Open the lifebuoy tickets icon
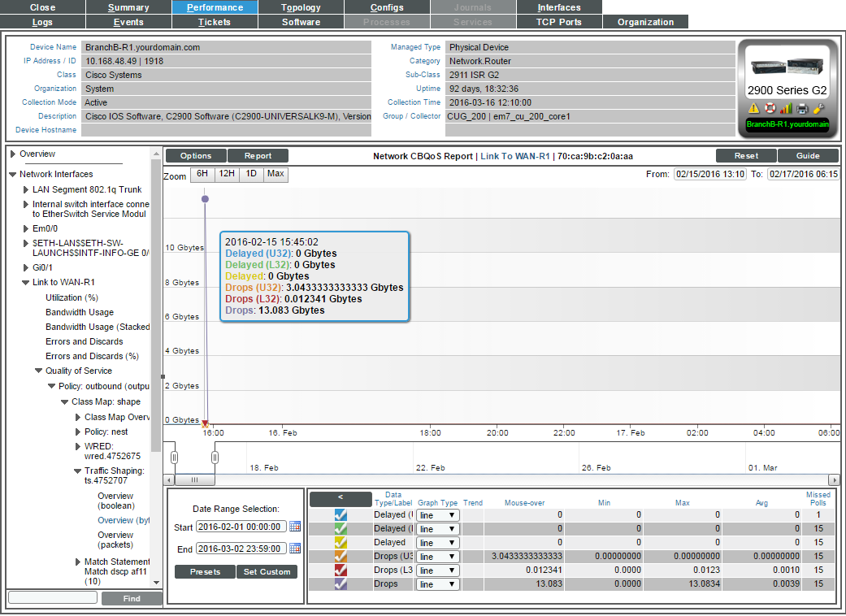 [770, 108]
